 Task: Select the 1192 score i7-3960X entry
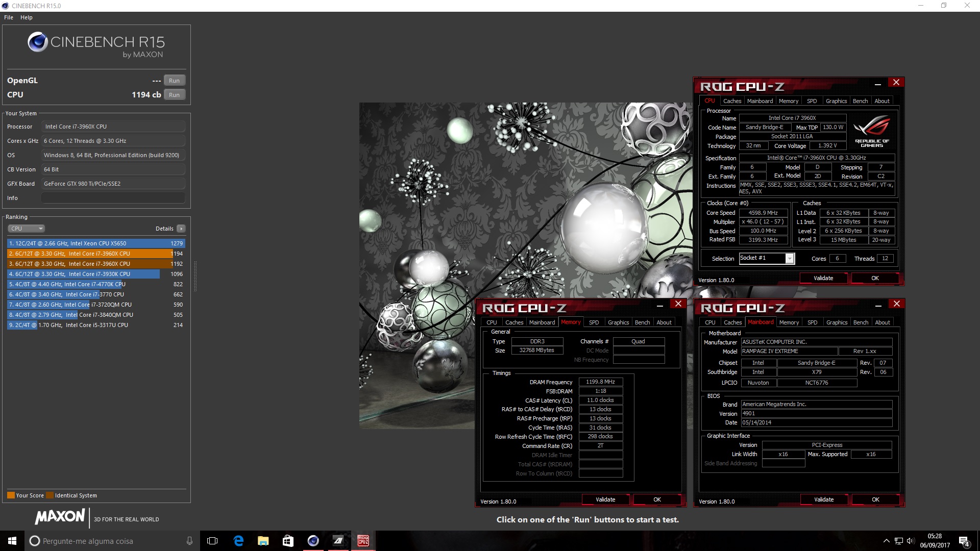96,264
